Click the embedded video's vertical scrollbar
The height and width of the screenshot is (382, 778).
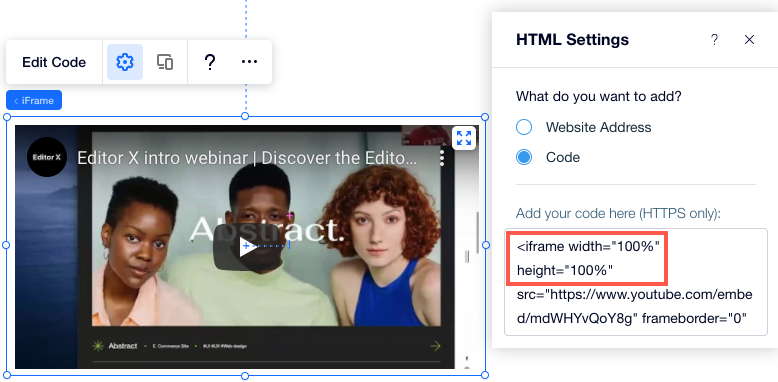coord(478,233)
